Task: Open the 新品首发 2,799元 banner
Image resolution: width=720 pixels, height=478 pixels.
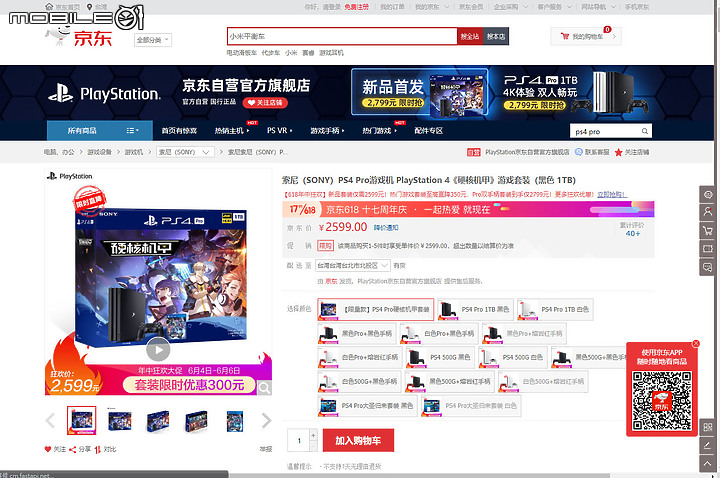Action: (x=419, y=92)
